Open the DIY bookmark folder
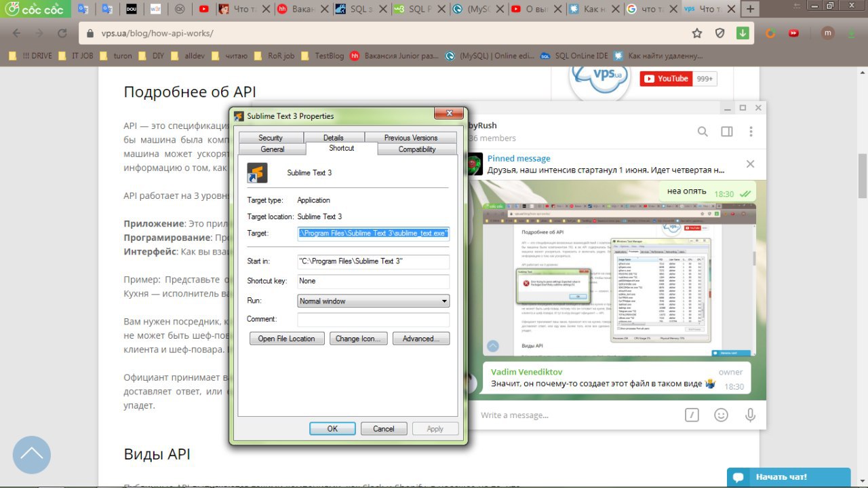 point(151,56)
